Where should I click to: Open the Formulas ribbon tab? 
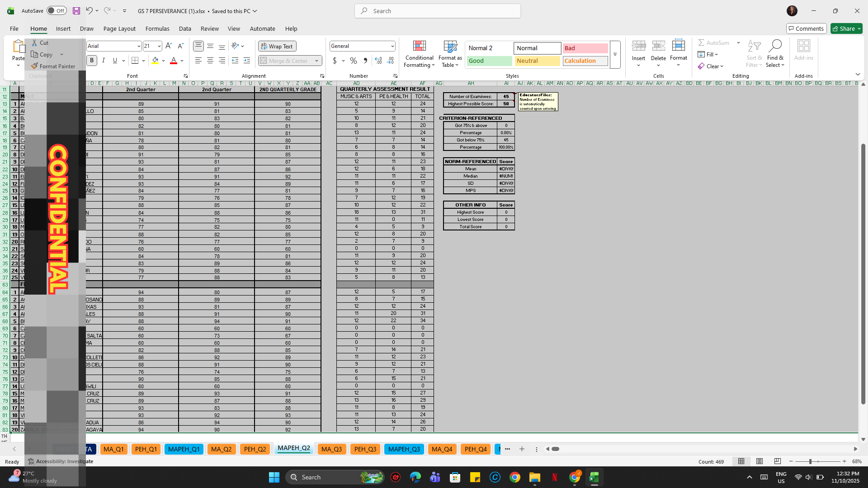157,28
